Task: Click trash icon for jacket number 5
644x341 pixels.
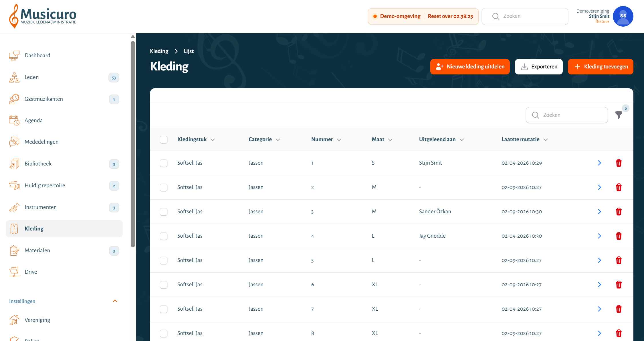Action: tap(619, 260)
